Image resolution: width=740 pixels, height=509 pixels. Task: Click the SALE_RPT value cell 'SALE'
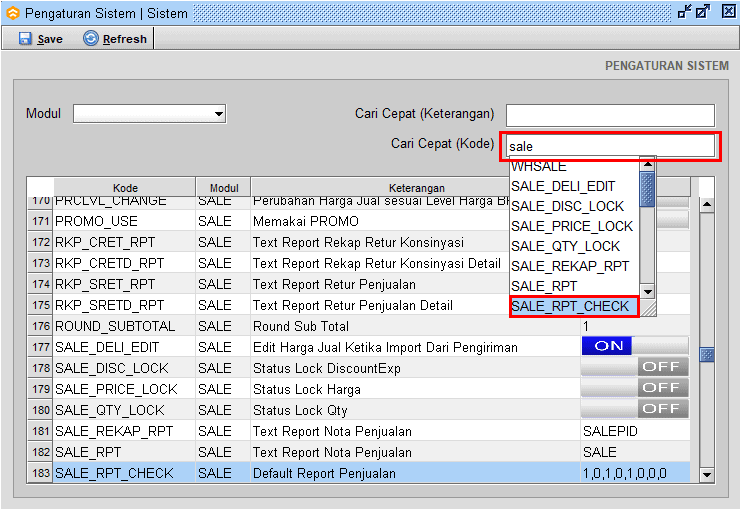635,452
